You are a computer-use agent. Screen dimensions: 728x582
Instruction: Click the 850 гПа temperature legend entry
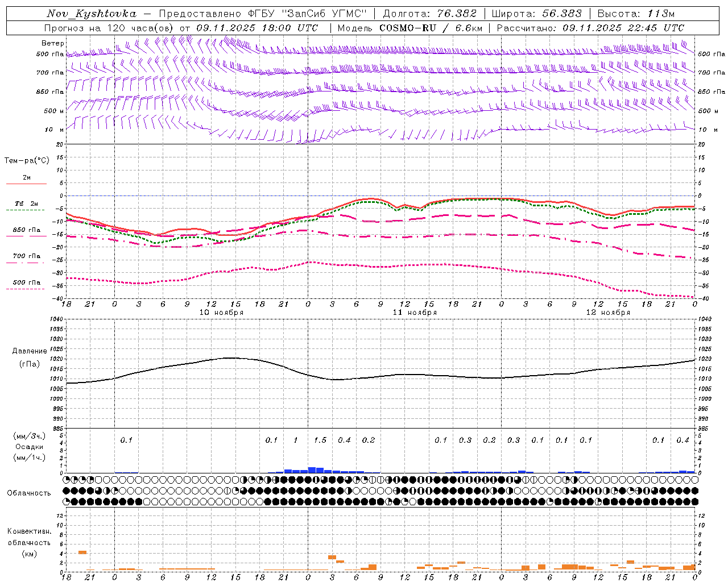click(27, 230)
